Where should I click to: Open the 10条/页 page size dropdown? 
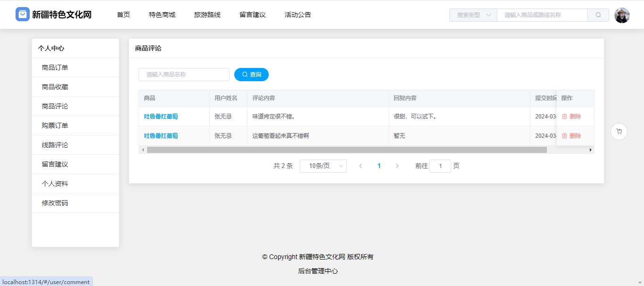[323, 166]
